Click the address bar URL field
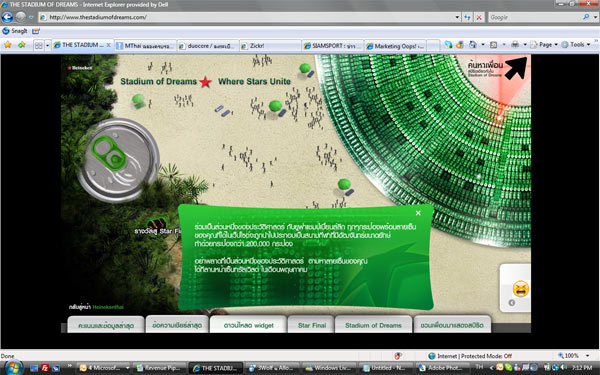The height and width of the screenshot is (375, 600). 245,17
